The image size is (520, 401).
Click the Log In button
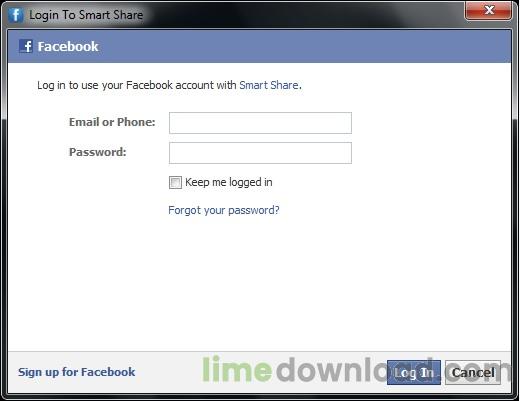tap(414, 372)
